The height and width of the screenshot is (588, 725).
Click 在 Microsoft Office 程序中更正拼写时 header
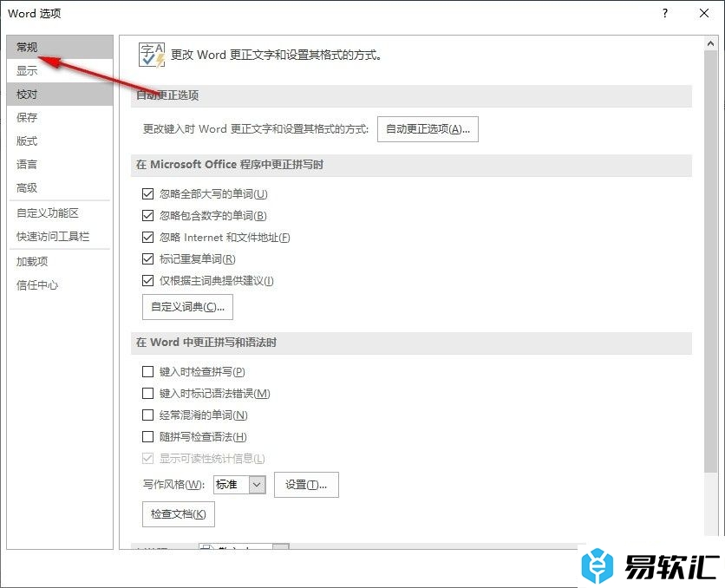[x=412, y=165]
